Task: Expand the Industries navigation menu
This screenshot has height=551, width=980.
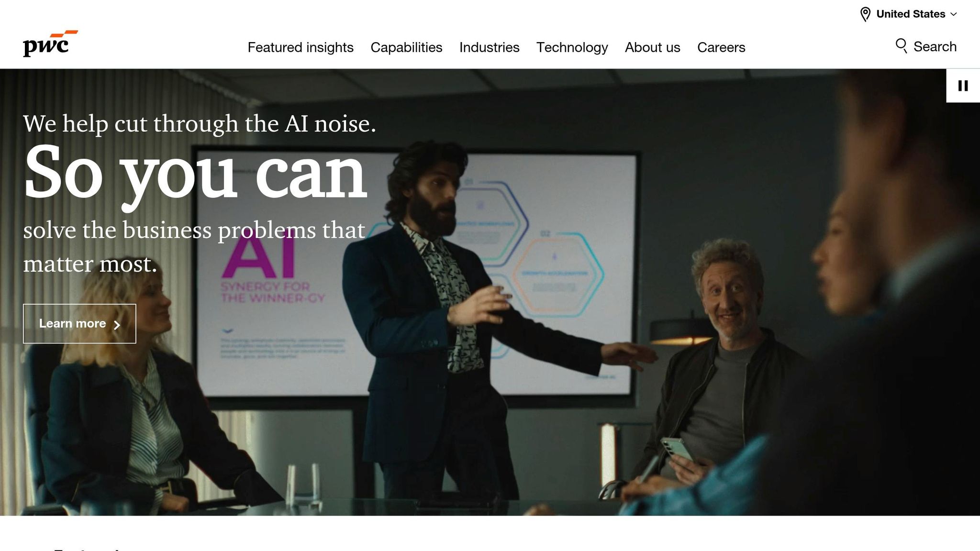Action: tap(489, 47)
